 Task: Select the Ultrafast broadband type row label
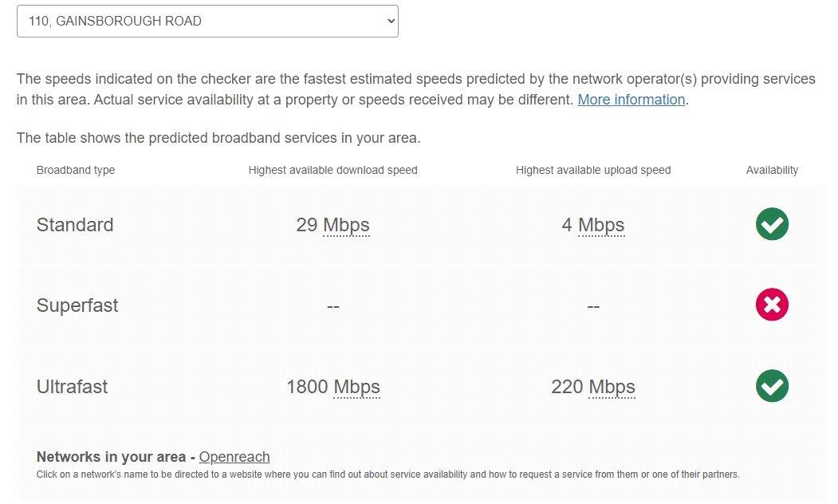point(72,387)
